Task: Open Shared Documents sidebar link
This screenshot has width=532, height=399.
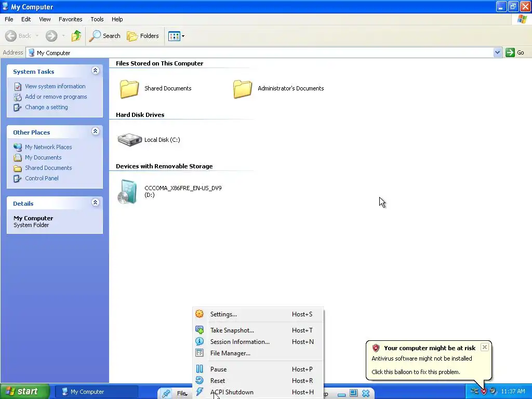Action: [x=48, y=168]
